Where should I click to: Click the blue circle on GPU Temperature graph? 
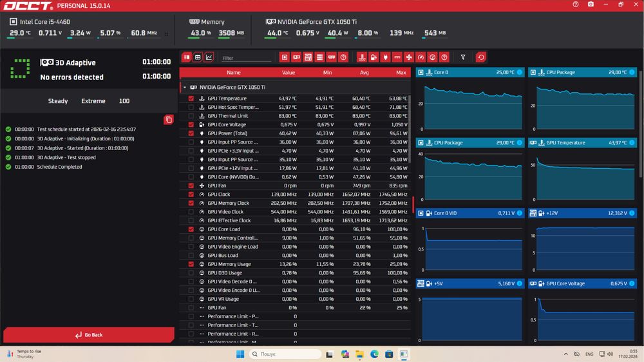click(632, 142)
